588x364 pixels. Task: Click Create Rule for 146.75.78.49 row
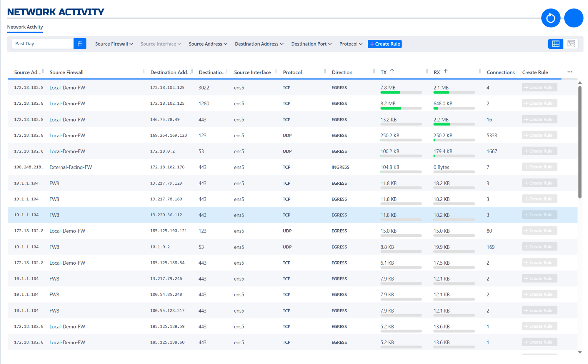click(539, 119)
